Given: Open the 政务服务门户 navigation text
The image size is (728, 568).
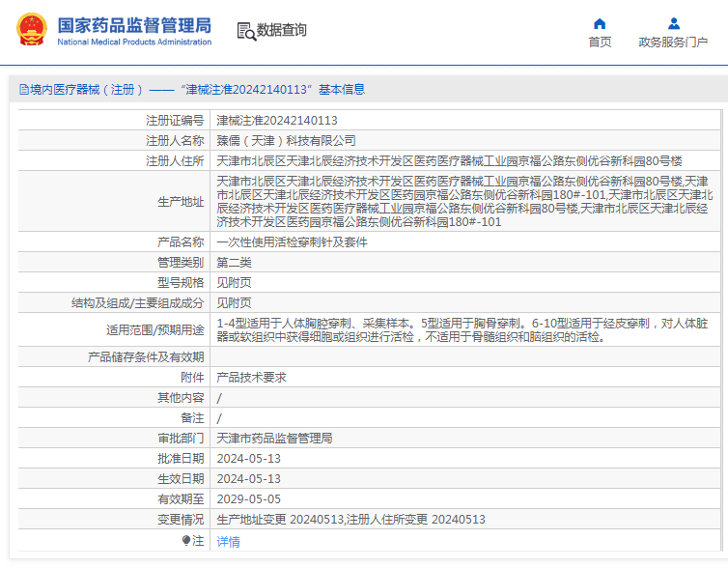Looking at the screenshot, I should (x=673, y=42).
